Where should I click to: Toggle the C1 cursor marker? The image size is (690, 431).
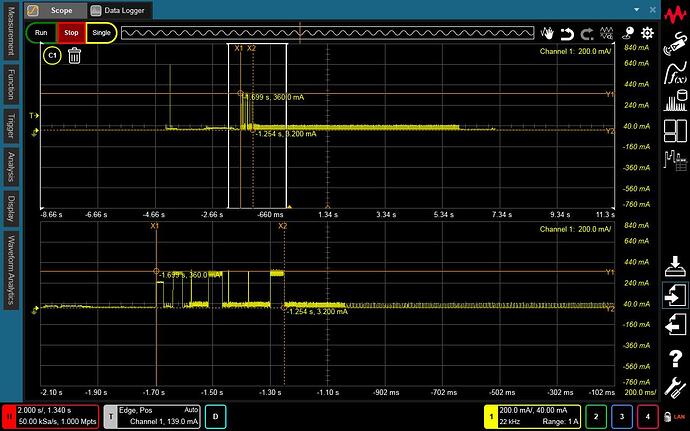click(x=51, y=55)
